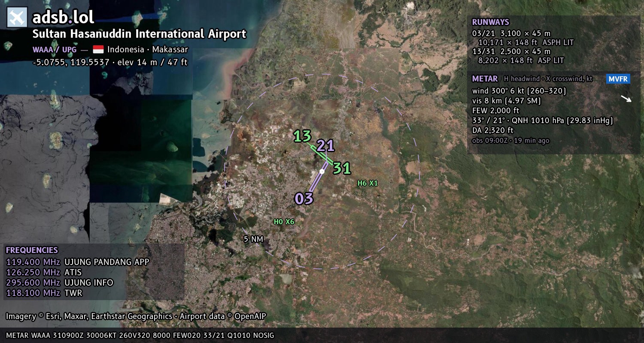644x343 pixels.
Task: Click wind 300° 6 kt reading
Action: [x=519, y=91]
